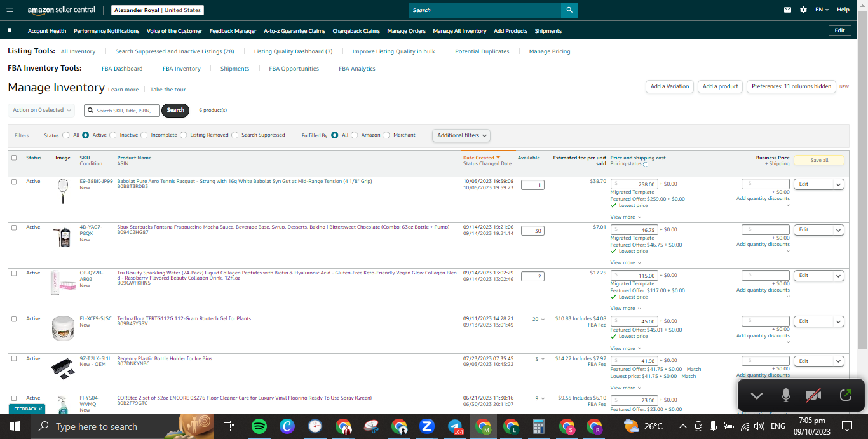Image resolution: width=868 pixels, height=439 pixels.
Task: Click the search magnifier button in header
Action: click(x=569, y=10)
